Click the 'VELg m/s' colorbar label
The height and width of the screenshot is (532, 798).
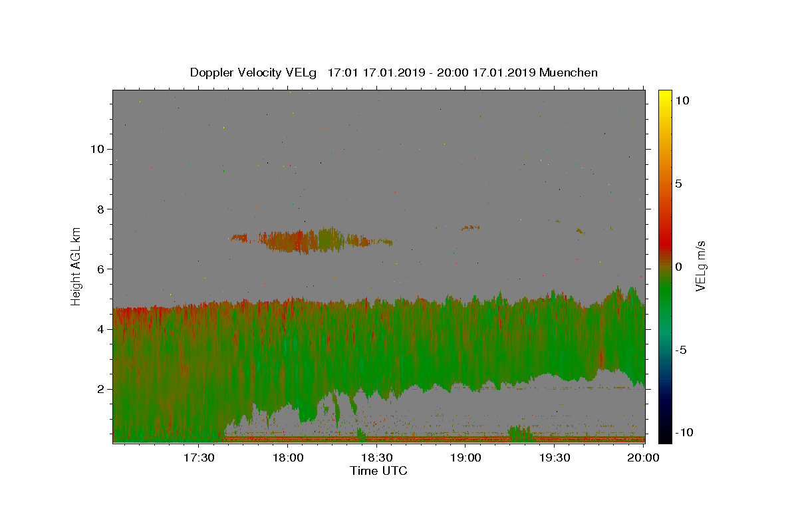[x=700, y=266]
